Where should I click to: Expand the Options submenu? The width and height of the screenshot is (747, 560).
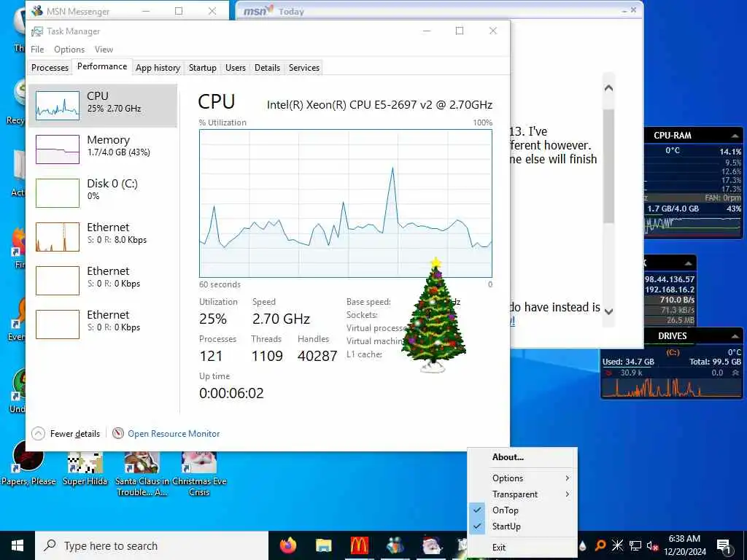[x=522, y=478]
